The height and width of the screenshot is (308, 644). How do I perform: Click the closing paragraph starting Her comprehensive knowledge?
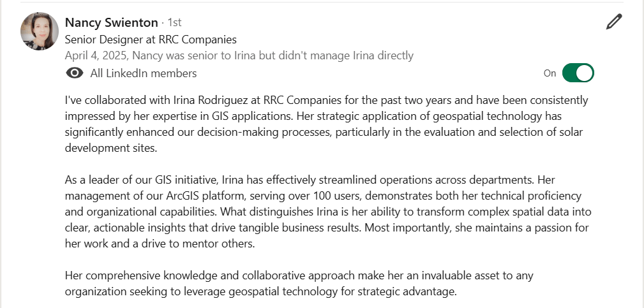click(x=299, y=283)
